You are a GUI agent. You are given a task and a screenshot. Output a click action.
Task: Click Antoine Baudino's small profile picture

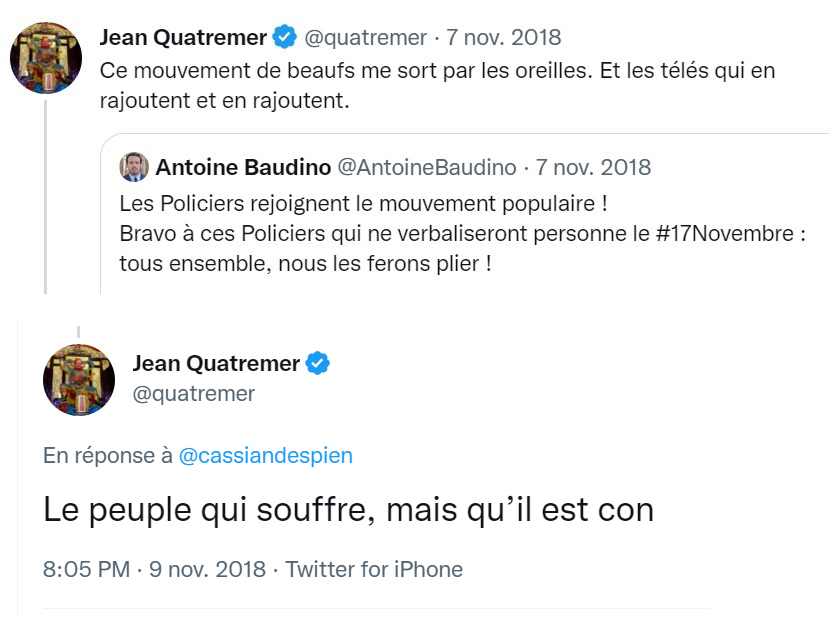coord(134,167)
